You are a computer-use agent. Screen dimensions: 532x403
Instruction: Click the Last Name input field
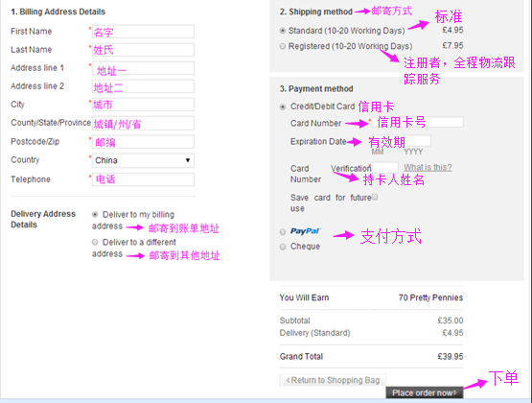(143, 50)
